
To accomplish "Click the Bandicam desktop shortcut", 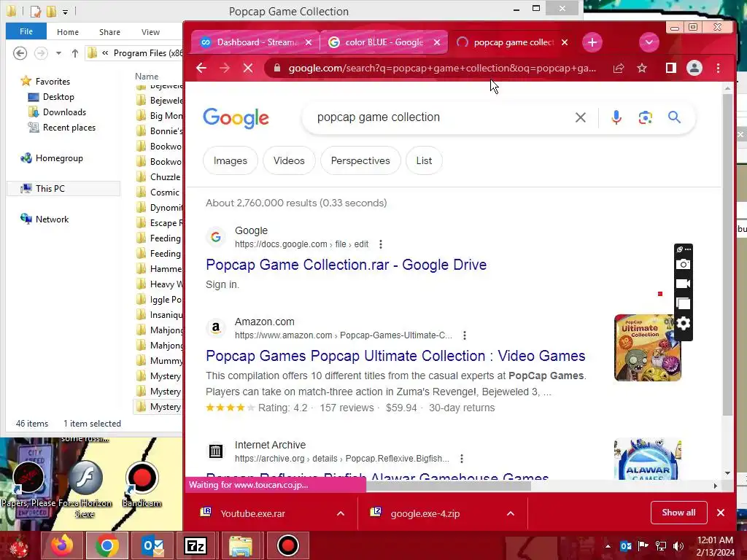I will [x=142, y=485].
